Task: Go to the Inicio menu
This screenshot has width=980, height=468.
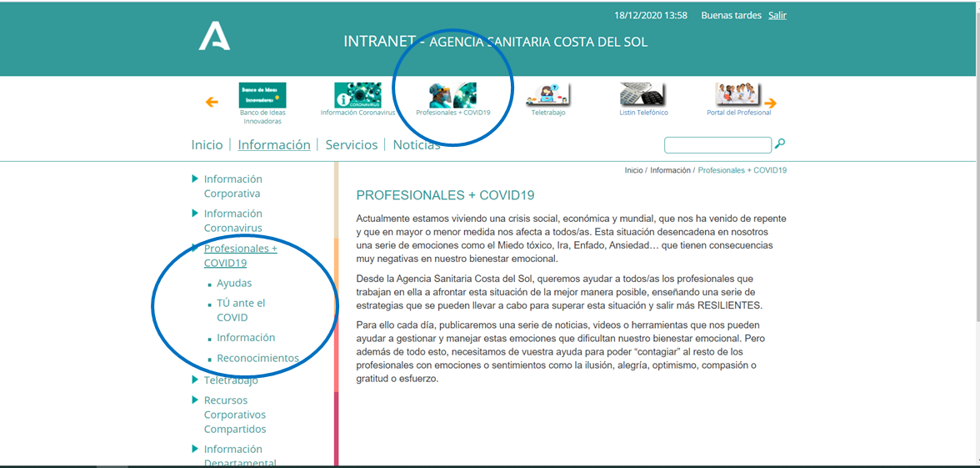Action: click(207, 144)
